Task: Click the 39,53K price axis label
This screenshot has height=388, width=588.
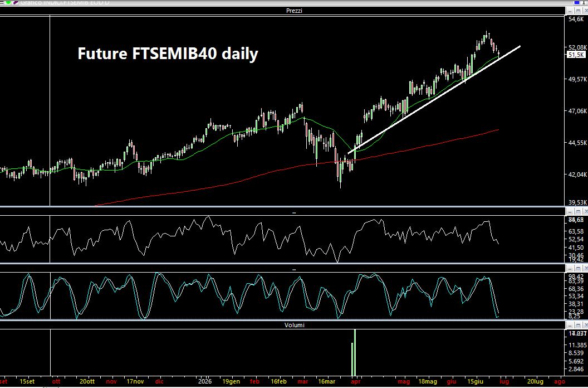Action: [577, 202]
